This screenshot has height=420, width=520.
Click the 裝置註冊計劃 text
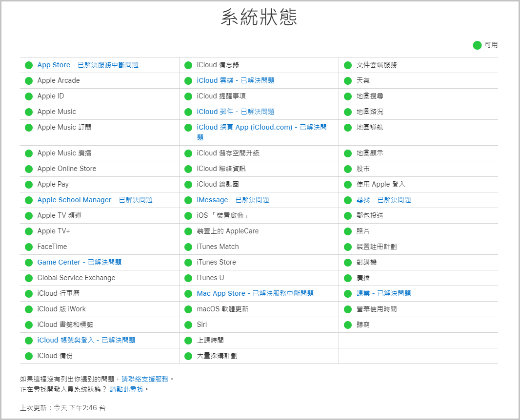[377, 247]
